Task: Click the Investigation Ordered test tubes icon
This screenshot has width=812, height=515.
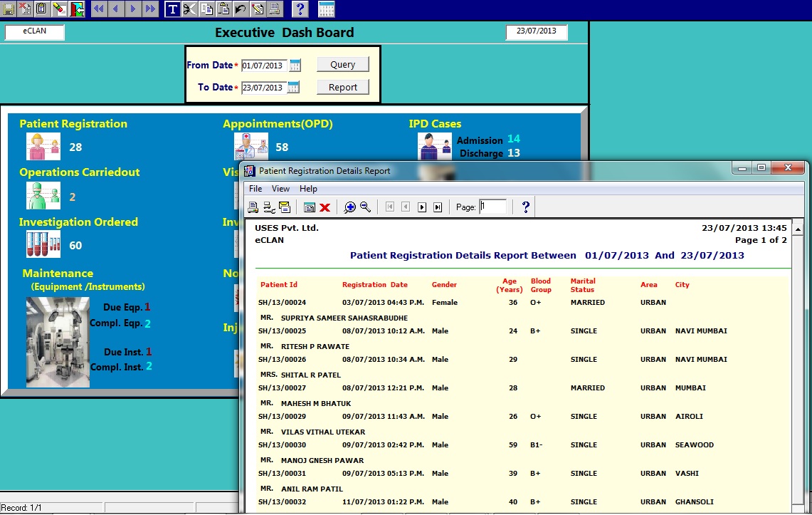Action: coord(43,244)
